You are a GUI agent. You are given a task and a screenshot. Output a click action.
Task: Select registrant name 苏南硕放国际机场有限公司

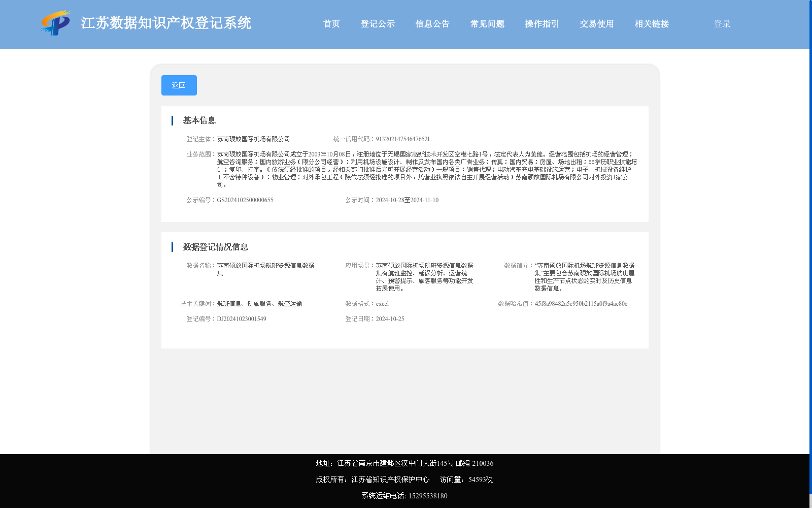[253, 139]
